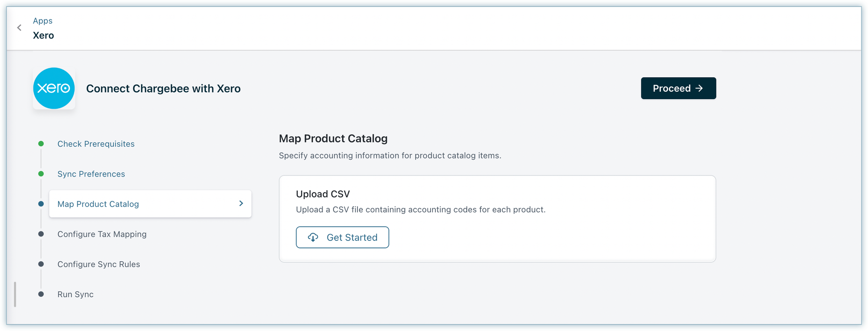Click dot beside Configure Tax Mapping
868x331 pixels.
(x=41, y=234)
